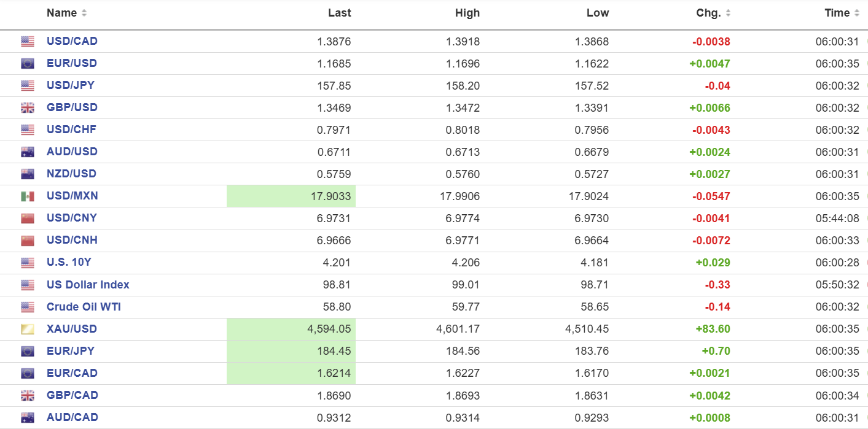Sort by Time column arrows
Image resolution: width=868 pixels, height=429 pixels.
tap(856, 14)
